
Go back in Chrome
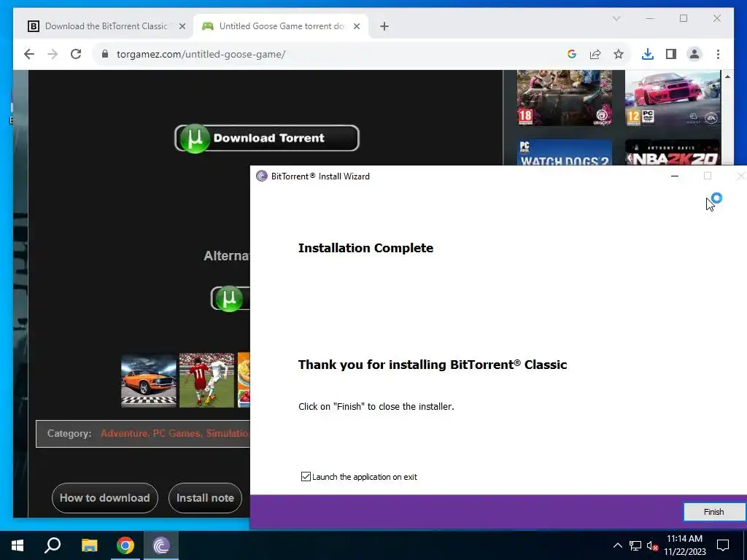pyautogui.click(x=29, y=54)
